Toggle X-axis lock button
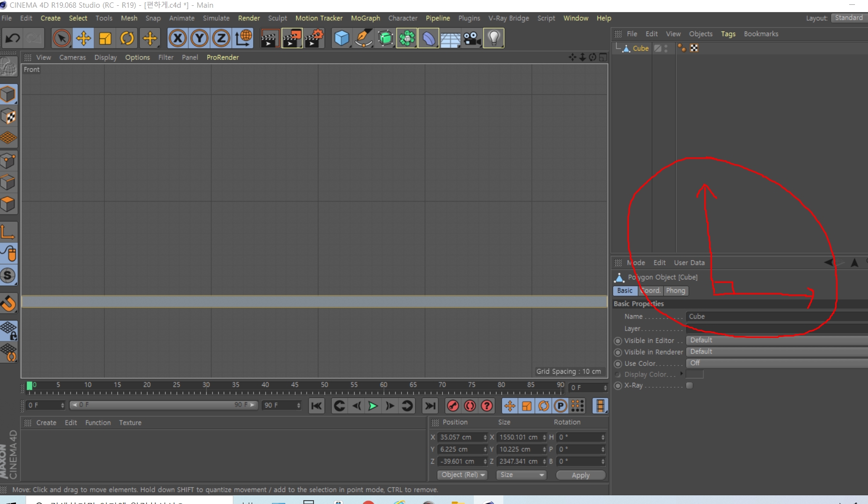This screenshot has height=504, width=868. coord(178,38)
